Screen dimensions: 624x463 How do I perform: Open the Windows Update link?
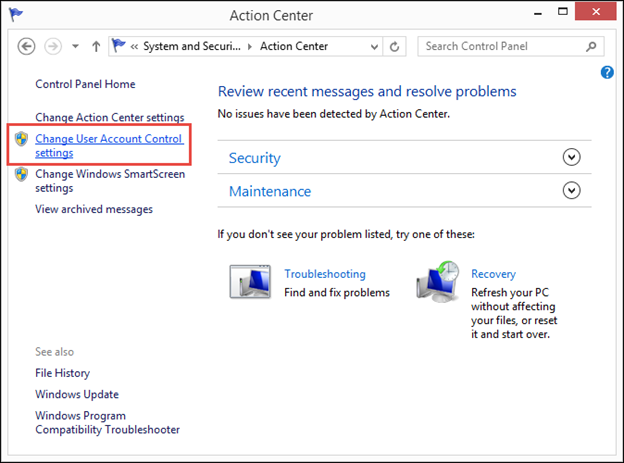click(77, 394)
